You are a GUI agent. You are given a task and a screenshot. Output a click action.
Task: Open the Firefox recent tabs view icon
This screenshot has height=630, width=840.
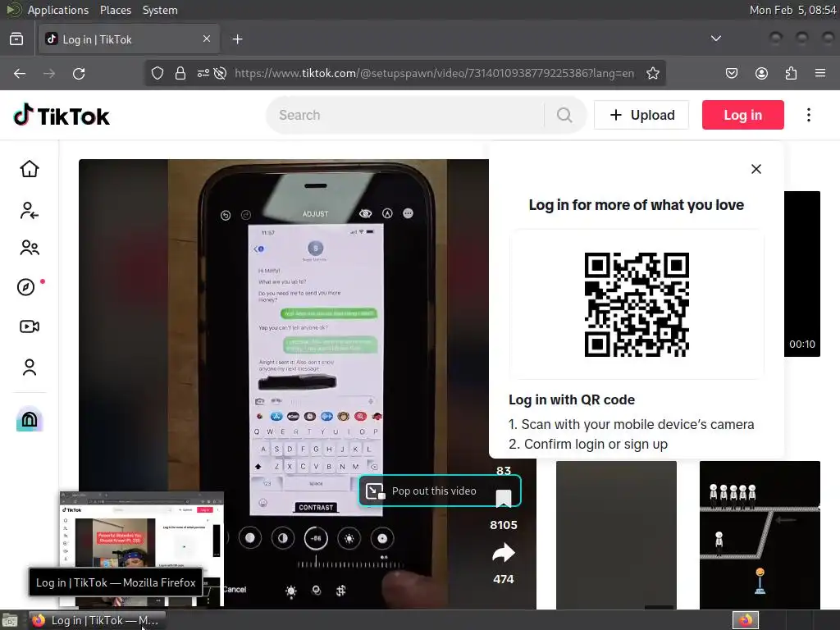[16, 39]
